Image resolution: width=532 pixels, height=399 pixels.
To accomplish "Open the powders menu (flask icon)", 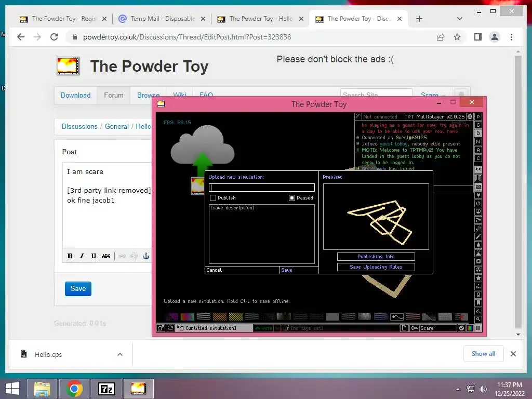I will [x=478, y=253].
